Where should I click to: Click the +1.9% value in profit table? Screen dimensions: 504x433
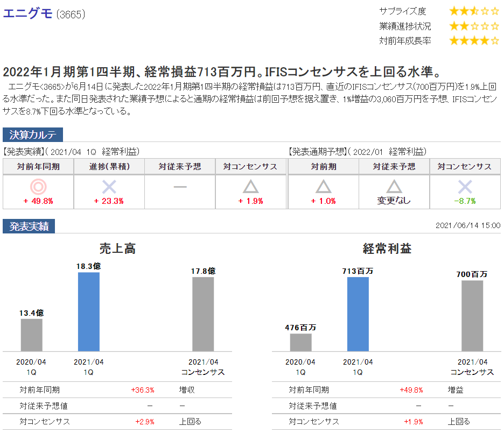[x=414, y=422]
